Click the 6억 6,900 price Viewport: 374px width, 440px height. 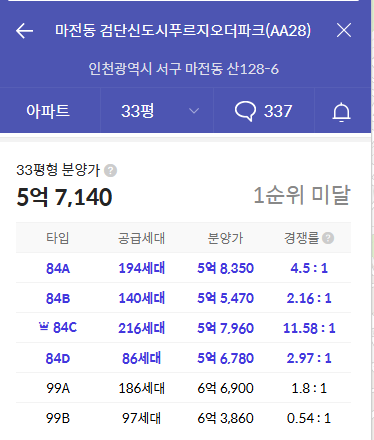coord(225,388)
